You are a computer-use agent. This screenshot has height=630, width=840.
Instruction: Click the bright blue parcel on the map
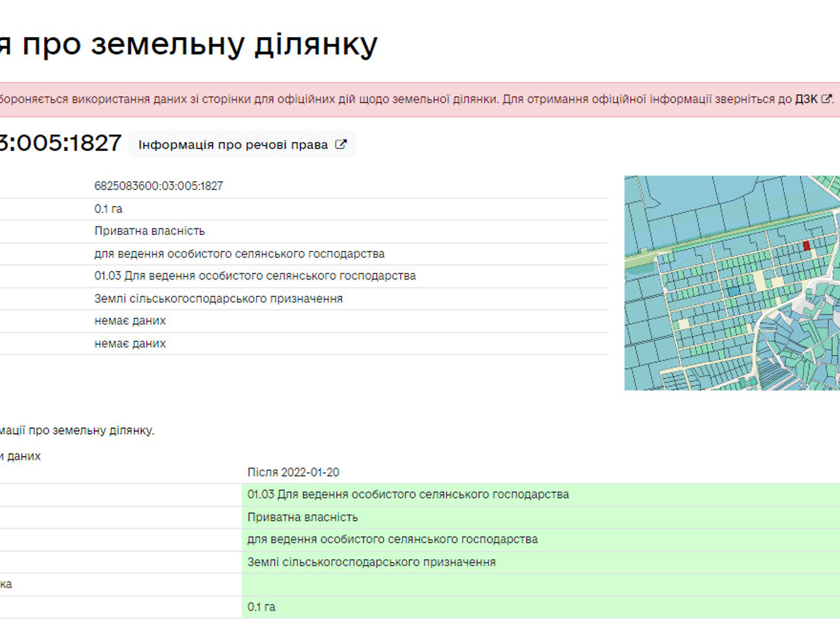[733, 291]
